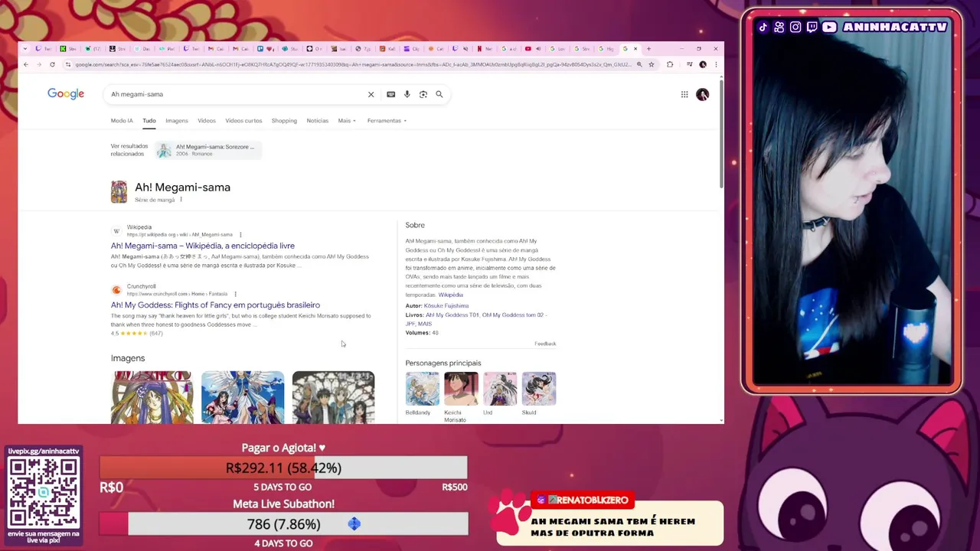The image size is (980, 551).
Task: Open the Google apps grid
Action: pyautogui.click(x=684, y=94)
